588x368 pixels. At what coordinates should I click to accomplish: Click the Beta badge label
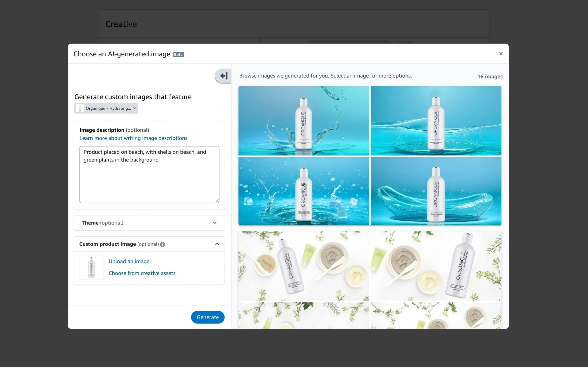coord(178,55)
